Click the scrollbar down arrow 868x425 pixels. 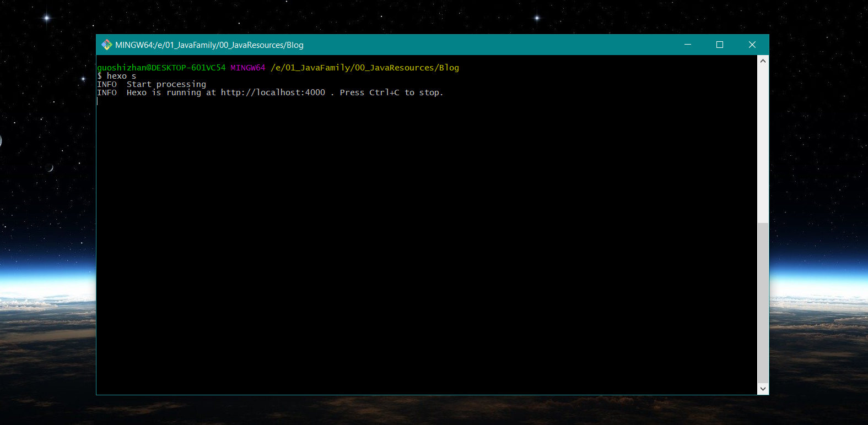[x=763, y=389]
